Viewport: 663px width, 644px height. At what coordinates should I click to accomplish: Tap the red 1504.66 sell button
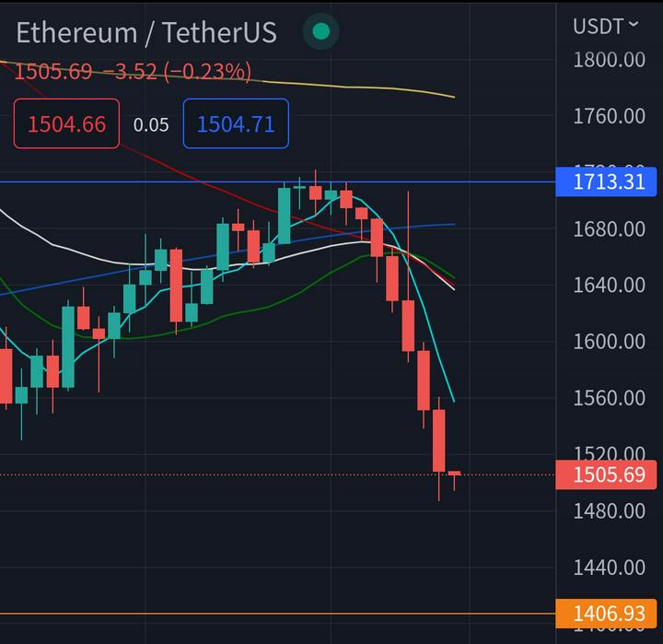(x=66, y=123)
